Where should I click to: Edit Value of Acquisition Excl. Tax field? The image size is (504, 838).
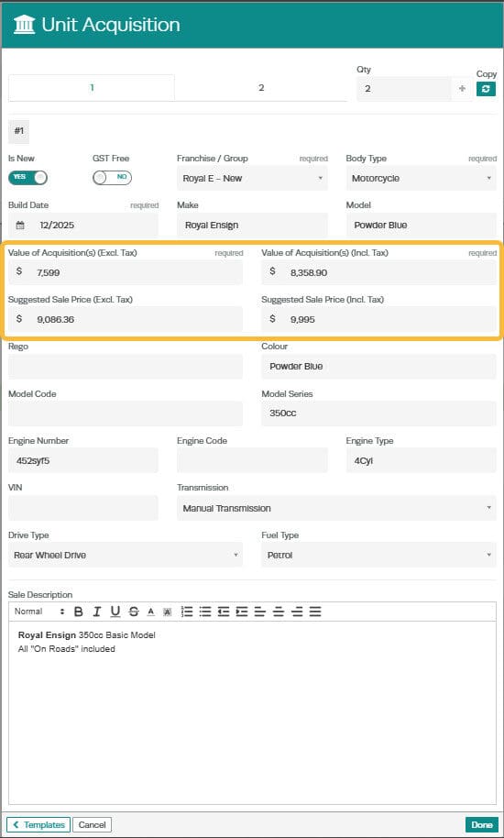[x=126, y=272]
